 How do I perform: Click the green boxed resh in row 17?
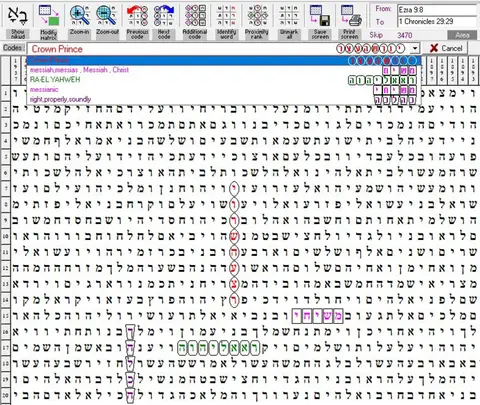tap(254, 348)
